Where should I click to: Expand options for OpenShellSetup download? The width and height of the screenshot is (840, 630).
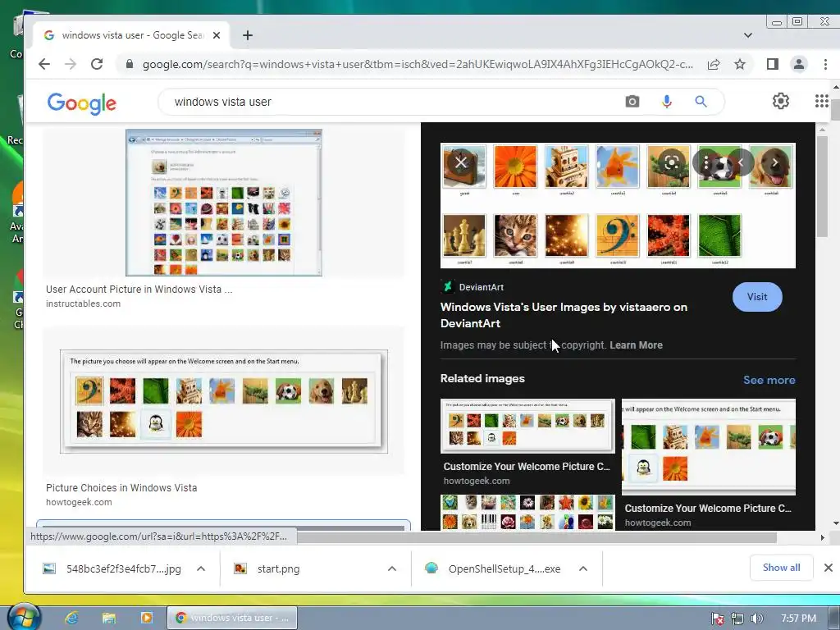583,568
